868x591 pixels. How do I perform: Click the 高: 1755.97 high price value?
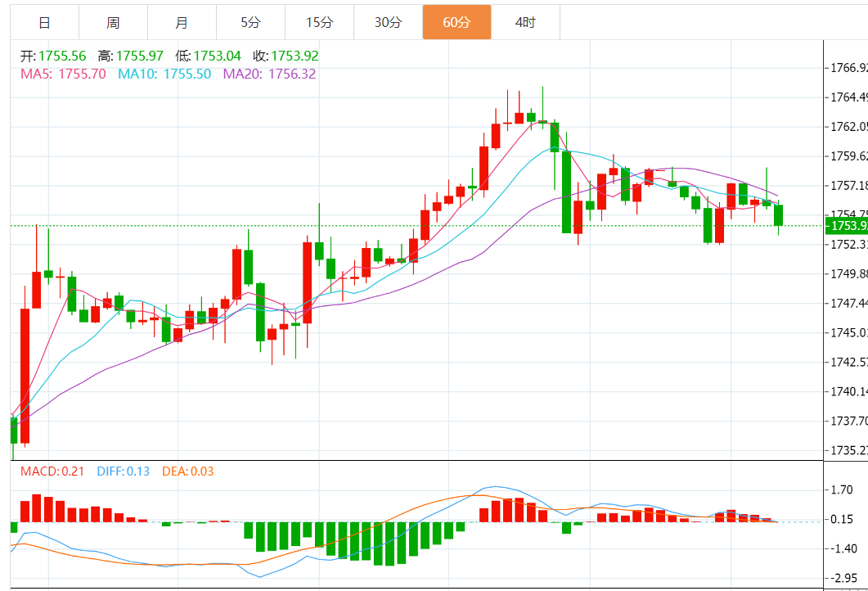131,56
